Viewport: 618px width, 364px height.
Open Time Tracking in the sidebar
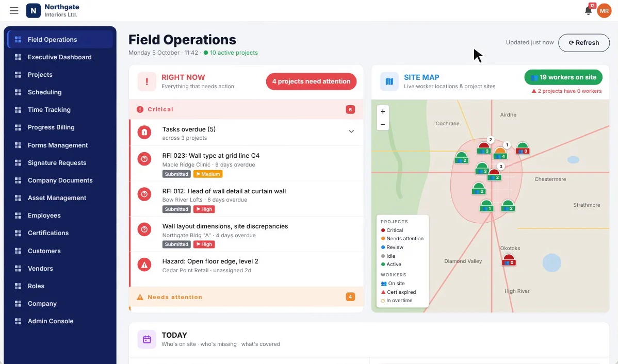[60, 109]
